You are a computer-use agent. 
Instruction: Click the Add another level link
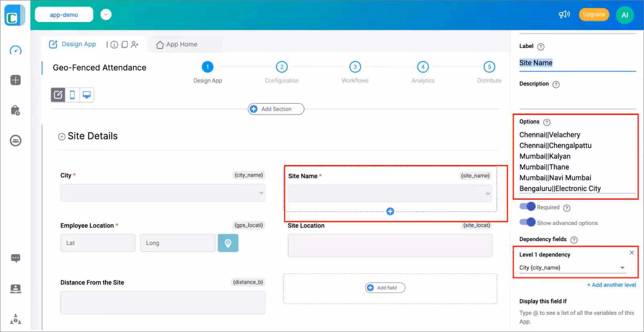click(x=611, y=285)
